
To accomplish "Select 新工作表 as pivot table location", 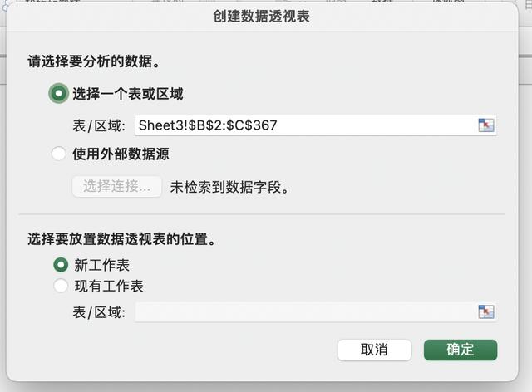I will pyautogui.click(x=61, y=265).
